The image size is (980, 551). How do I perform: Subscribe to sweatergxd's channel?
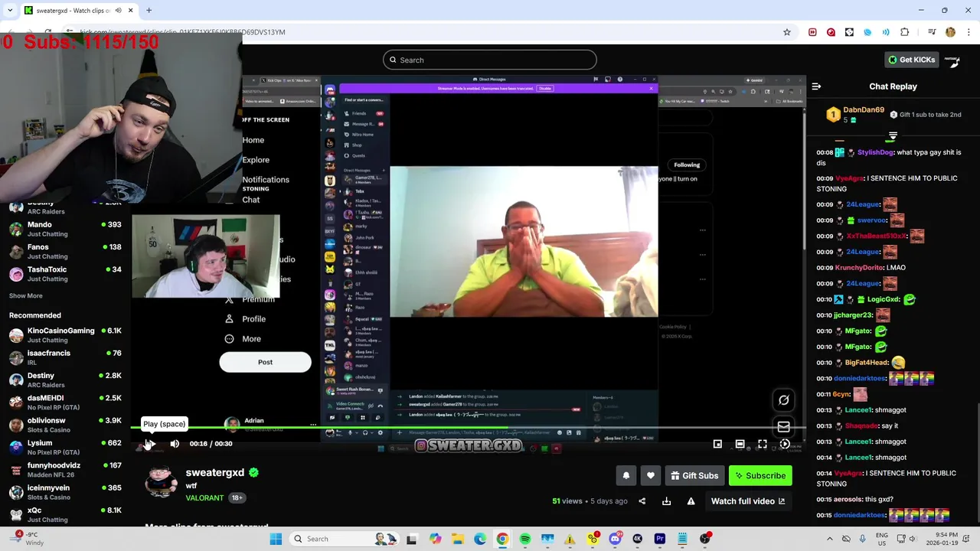tap(760, 476)
